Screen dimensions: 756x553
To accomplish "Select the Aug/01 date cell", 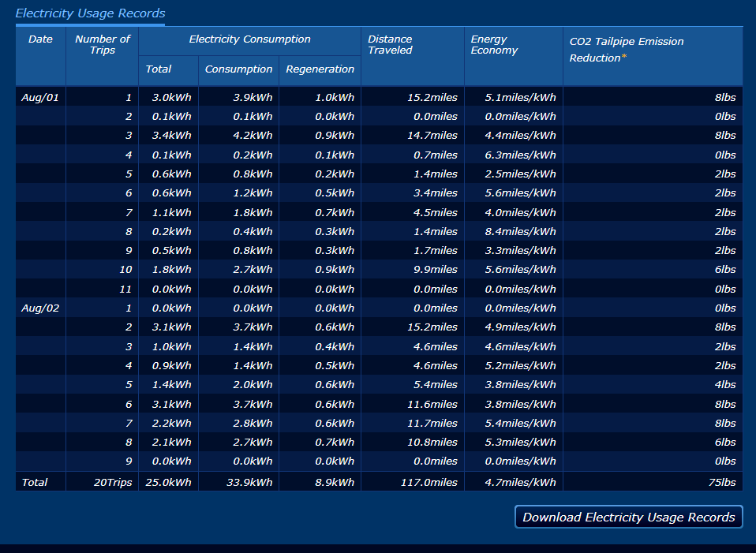I will point(39,97).
